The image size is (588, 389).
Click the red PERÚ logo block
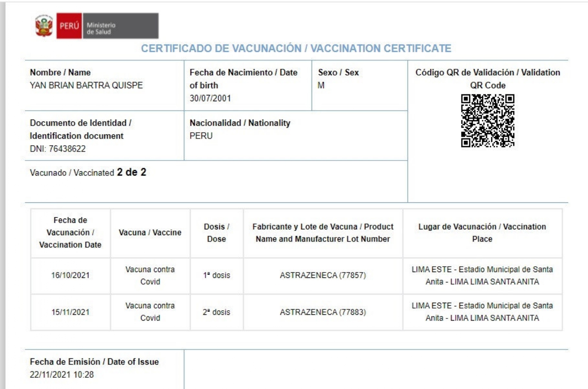(69, 26)
